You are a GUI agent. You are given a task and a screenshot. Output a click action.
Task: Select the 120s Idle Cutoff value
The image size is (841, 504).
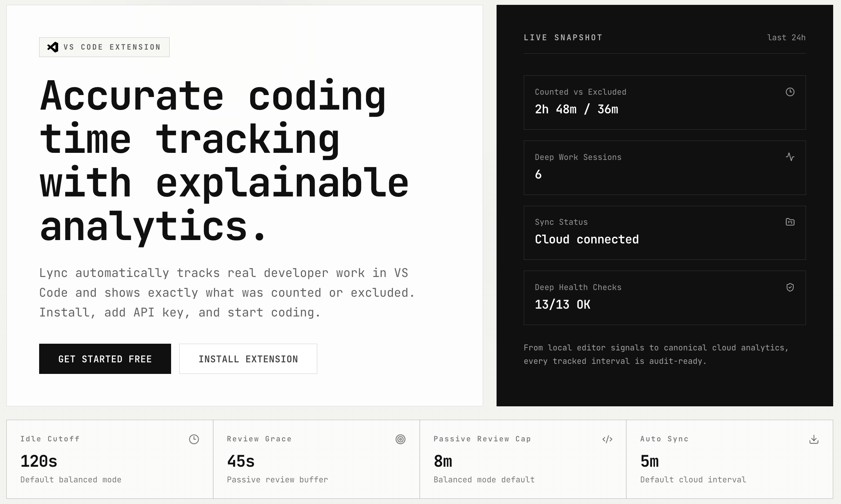(39, 462)
